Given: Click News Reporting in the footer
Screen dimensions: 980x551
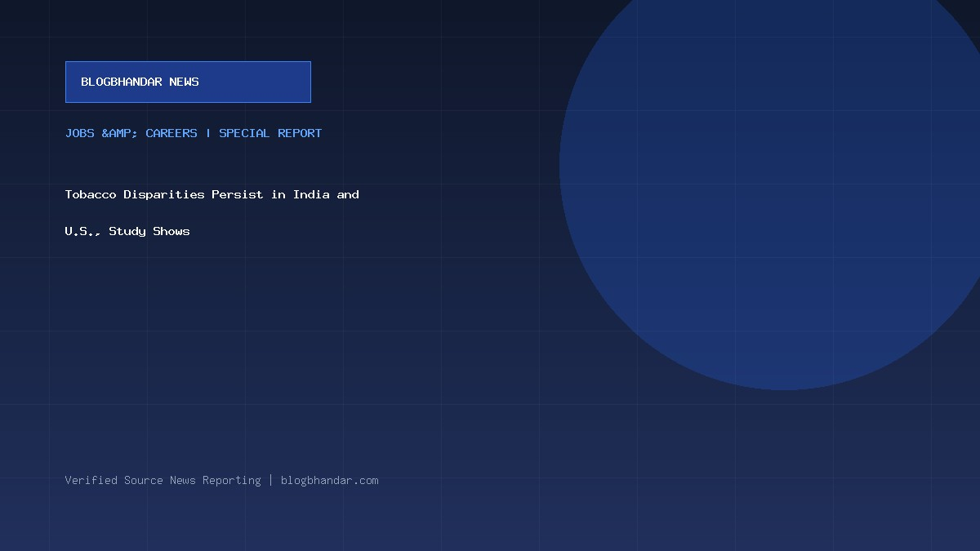Looking at the screenshot, I should pos(216,480).
